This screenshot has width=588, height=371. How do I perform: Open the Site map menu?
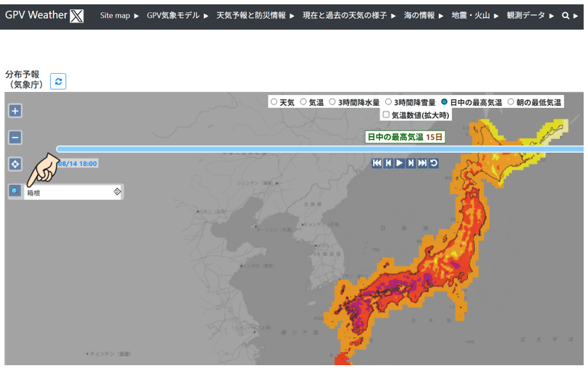[x=119, y=15]
